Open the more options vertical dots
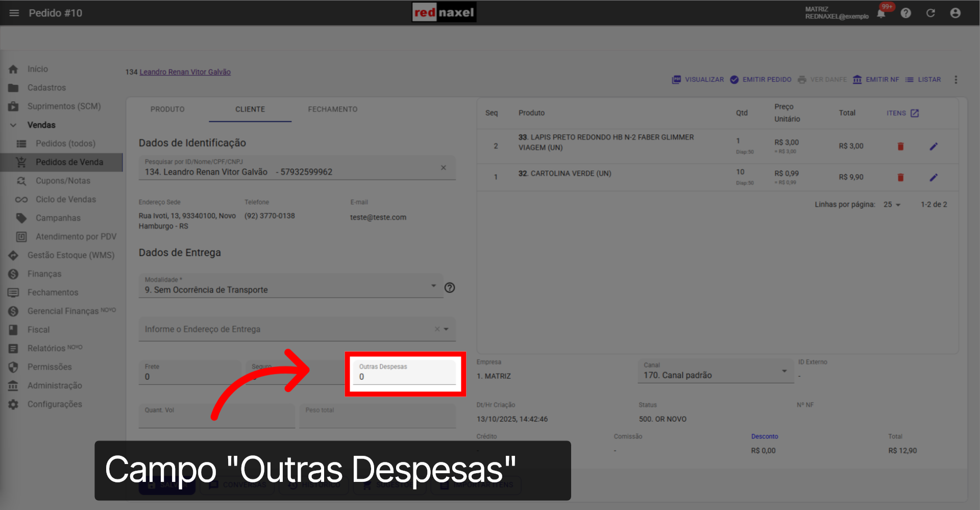980x510 pixels. [x=956, y=80]
